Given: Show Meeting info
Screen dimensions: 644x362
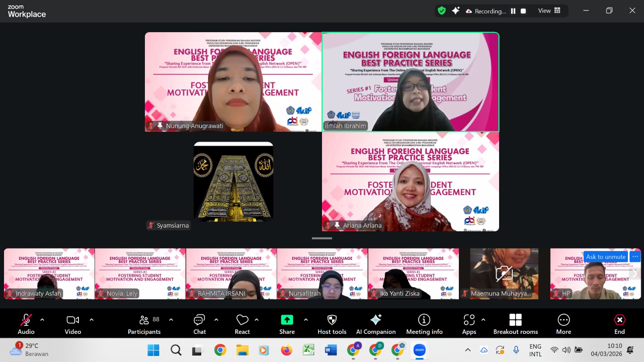Looking at the screenshot, I should pyautogui.click(x=424, y=324).
